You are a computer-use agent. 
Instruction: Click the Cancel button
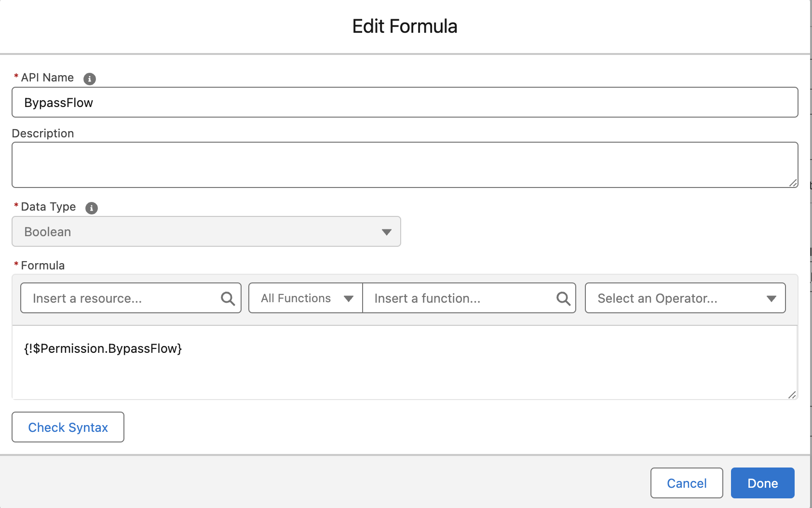[686, 483]
